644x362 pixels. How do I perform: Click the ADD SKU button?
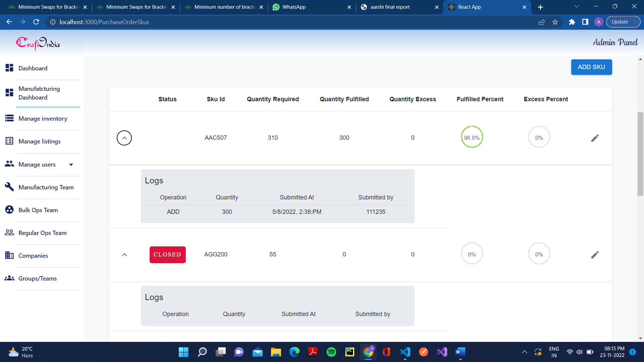(x=591, y=67)
